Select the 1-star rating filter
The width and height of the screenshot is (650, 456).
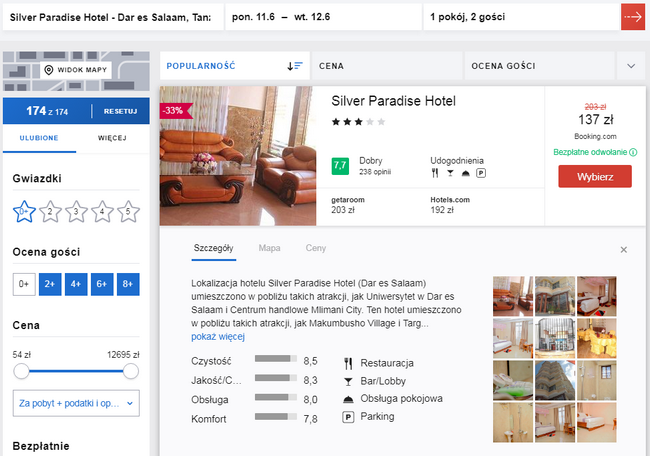pyautogui.click(x=24, y=211)
